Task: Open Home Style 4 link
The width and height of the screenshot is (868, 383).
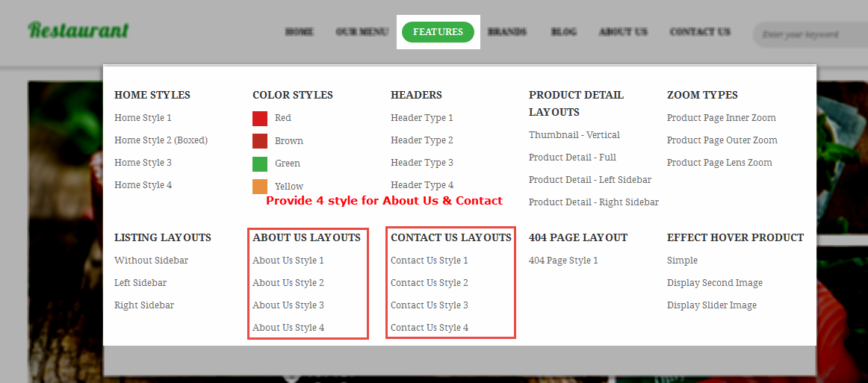Action: 143,185
